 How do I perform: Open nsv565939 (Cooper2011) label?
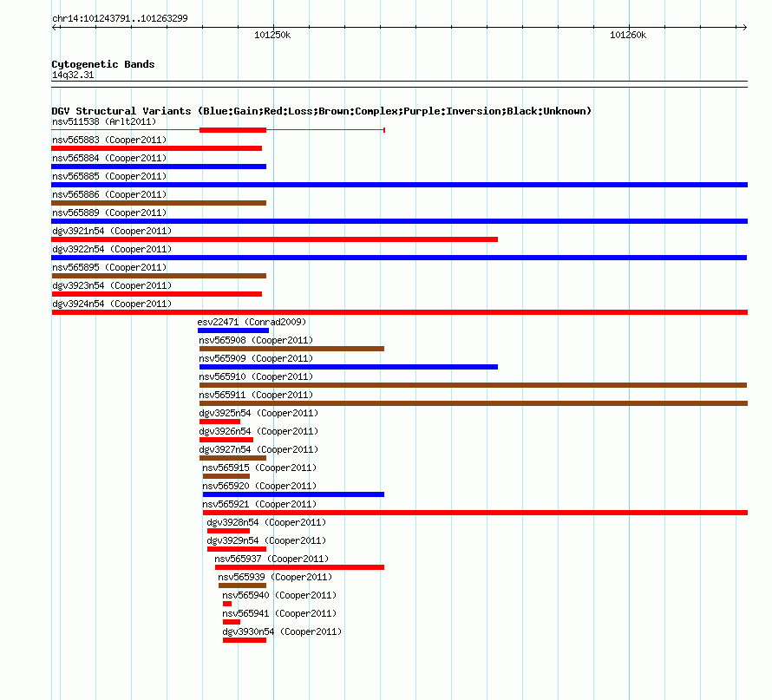(x=275, y=577)
